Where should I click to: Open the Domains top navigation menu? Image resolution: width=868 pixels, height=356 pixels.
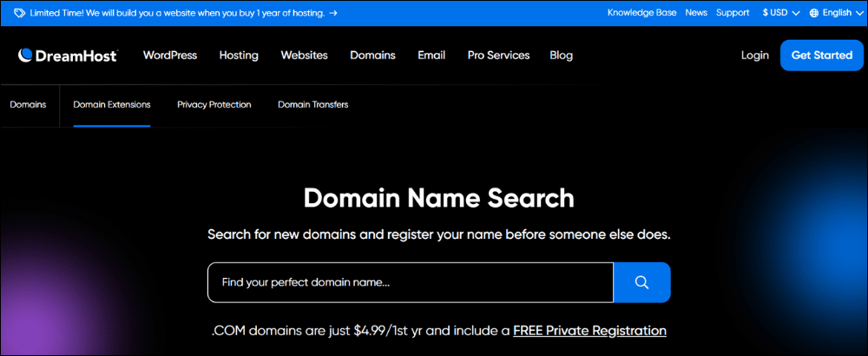click(372, 56)
